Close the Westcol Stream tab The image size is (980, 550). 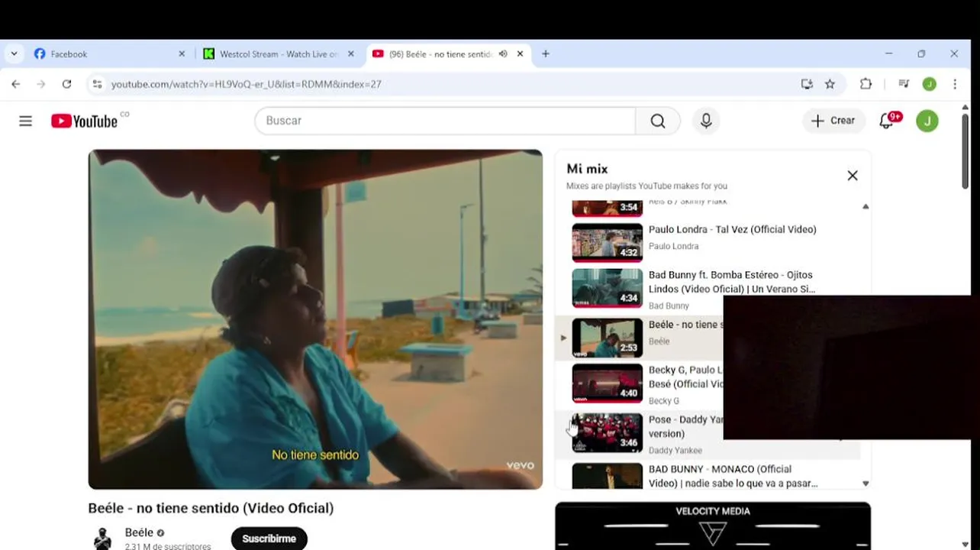coord(351,54)
